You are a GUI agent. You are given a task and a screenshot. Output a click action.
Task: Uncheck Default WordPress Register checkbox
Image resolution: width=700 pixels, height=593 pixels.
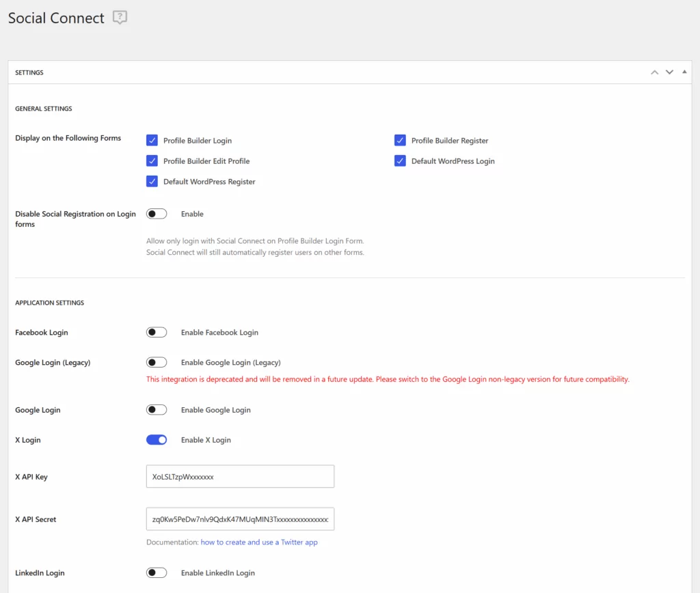pyautogui.click(x=152, y=182)
